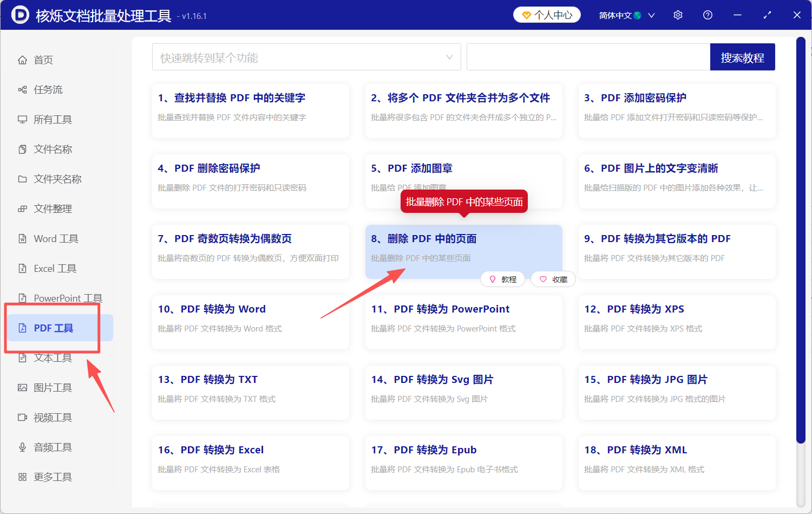Click the help question mark icon
Viewport: 812px width, 514px height.
point(708,15)
